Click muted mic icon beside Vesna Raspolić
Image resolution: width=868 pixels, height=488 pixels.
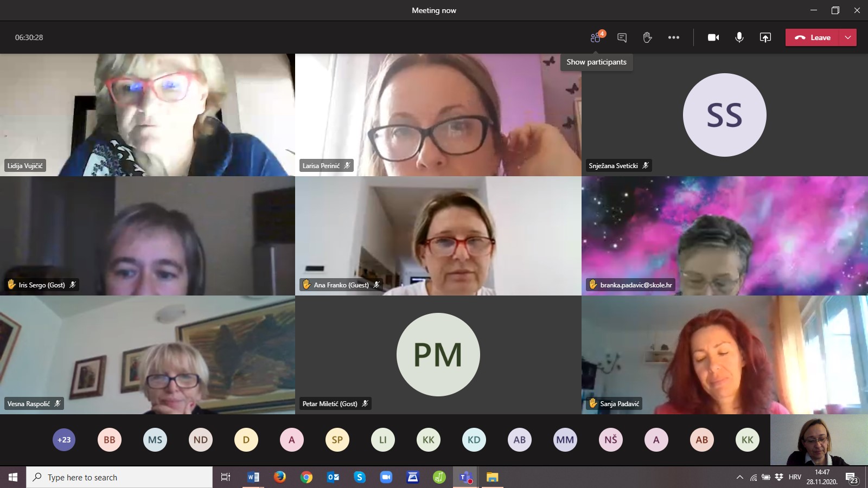point(58,403)
